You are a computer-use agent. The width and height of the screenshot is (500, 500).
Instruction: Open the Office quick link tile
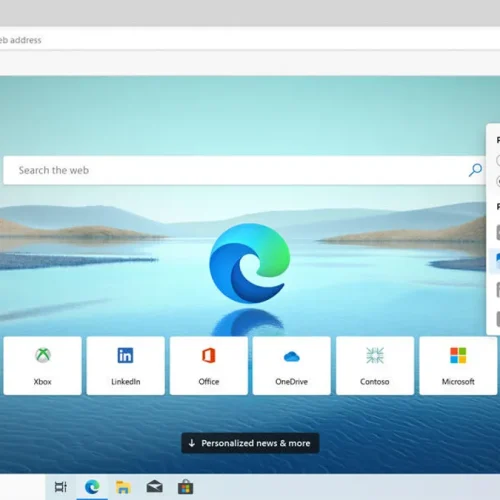pos(209,366)
